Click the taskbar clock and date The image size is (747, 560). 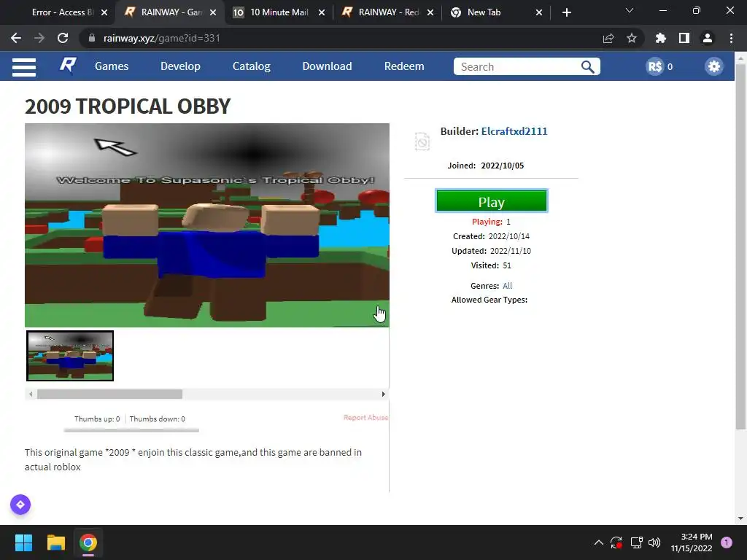click(692, 542)
